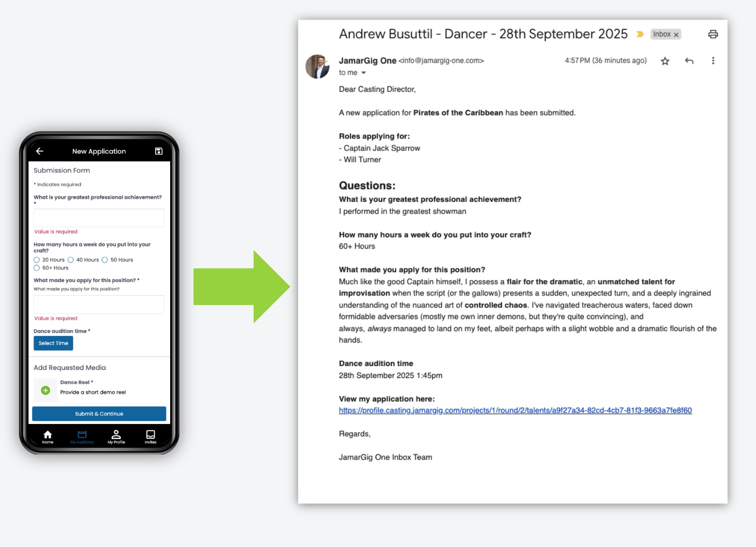
Task: Open the application link to profile.casting.jamargig.com
Action: (515, 410)
